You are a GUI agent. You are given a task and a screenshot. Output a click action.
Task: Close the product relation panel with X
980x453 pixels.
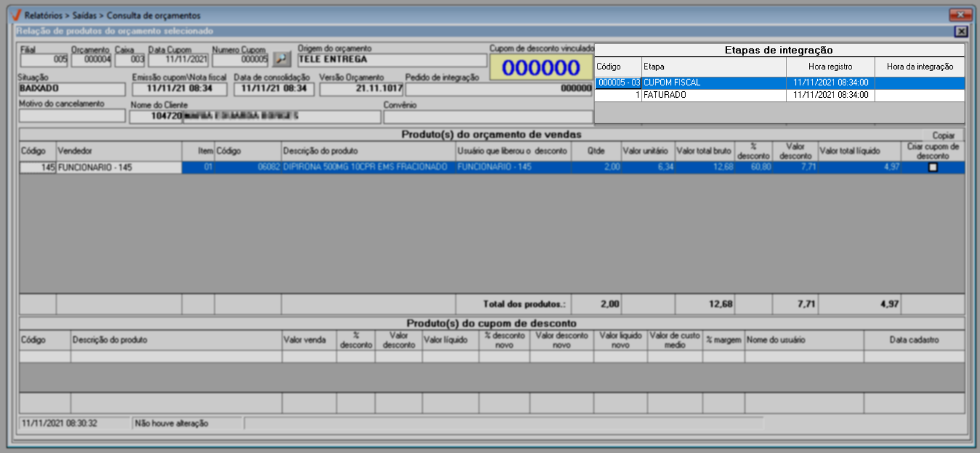pos(961,31)
